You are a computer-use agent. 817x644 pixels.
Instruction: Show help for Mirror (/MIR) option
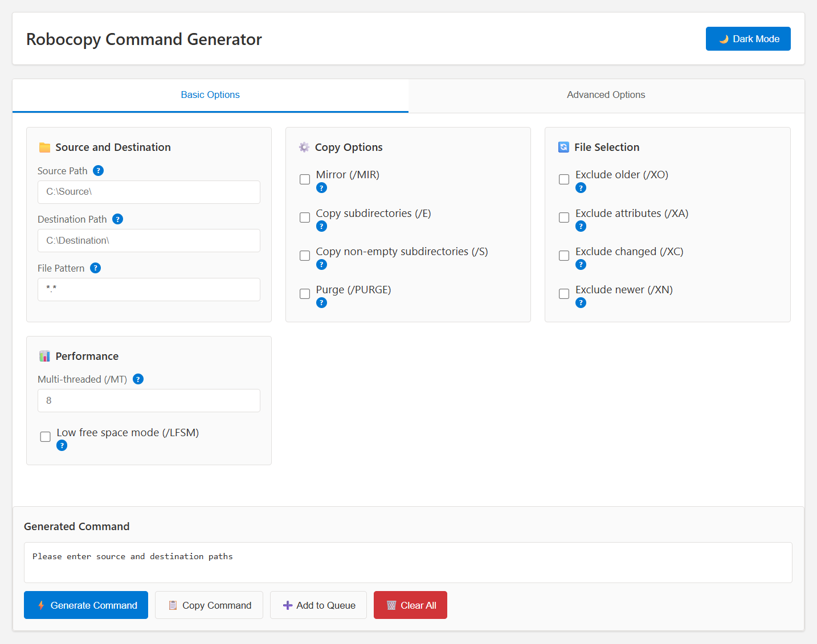pos(321,188)
